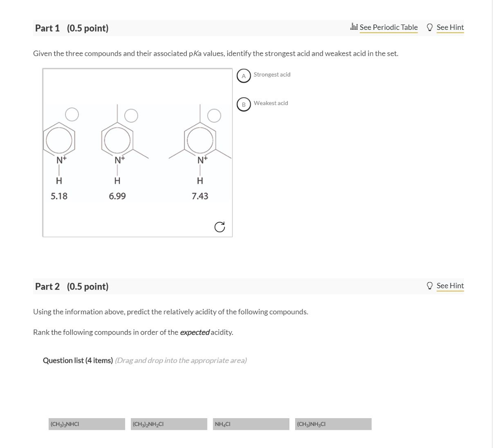Select the (CH3)NH3Cl answer tile
Image resolution: width=493 pixels, height=448 pixels.
[x=333, y=424]
